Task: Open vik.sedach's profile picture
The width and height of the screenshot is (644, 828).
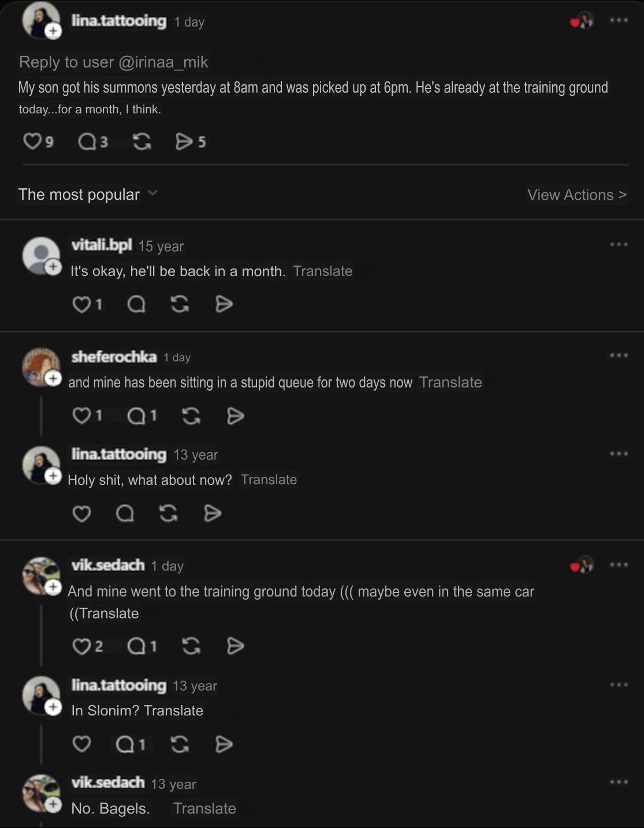Action: (39, 575)
